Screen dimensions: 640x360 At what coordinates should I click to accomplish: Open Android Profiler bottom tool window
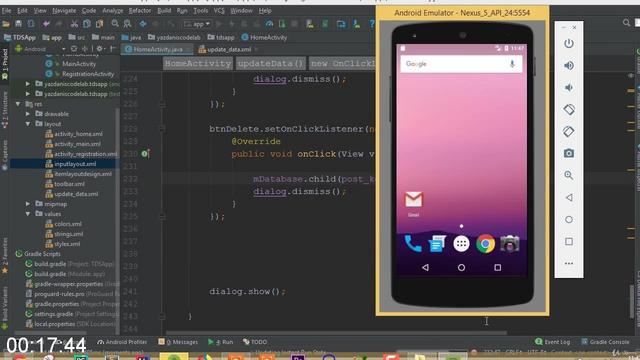pyautogui.click(x=122, y=342)
